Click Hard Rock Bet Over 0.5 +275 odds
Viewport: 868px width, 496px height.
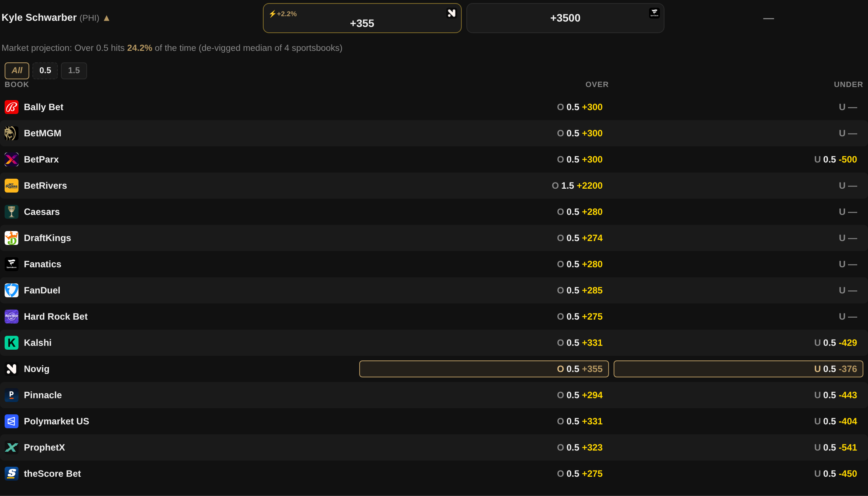coord(580,317)
